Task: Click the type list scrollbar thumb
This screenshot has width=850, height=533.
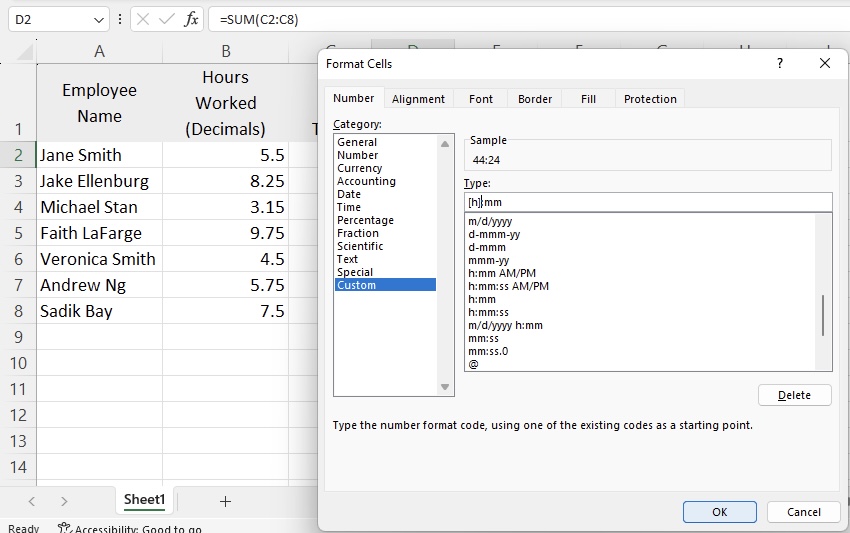Action: [x=823, y=316]
